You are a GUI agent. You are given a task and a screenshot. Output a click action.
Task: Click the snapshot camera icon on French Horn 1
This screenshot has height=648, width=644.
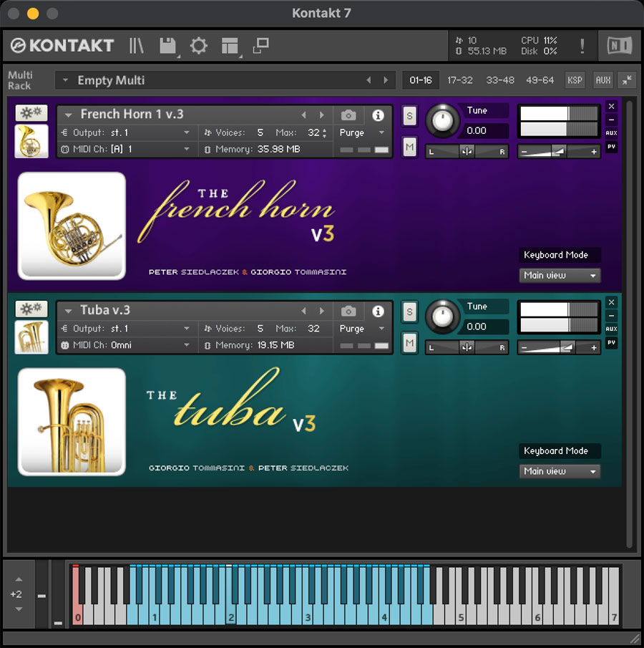click(348, 115)
